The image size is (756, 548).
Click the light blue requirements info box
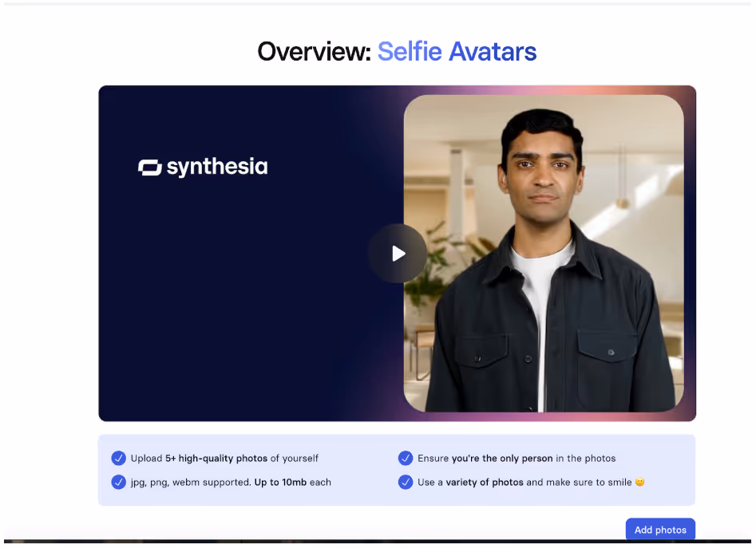point(397,470)
